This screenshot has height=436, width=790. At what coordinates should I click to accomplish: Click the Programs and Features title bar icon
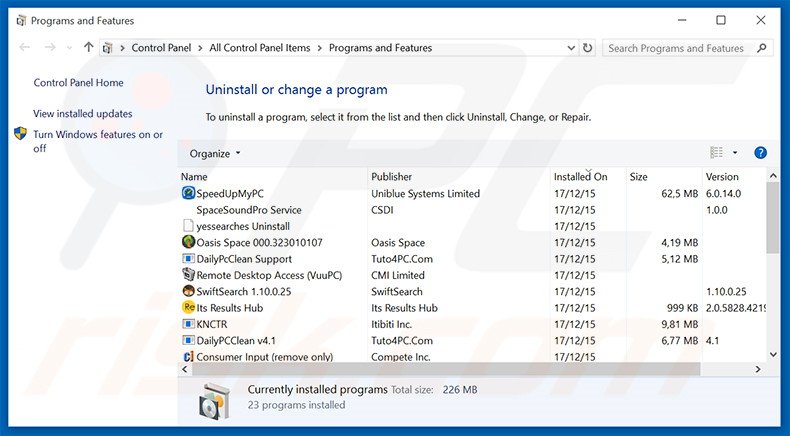pos(21,21)
